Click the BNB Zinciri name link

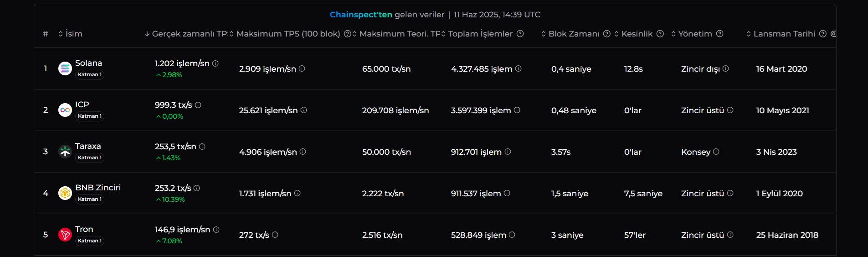[98, 188]
